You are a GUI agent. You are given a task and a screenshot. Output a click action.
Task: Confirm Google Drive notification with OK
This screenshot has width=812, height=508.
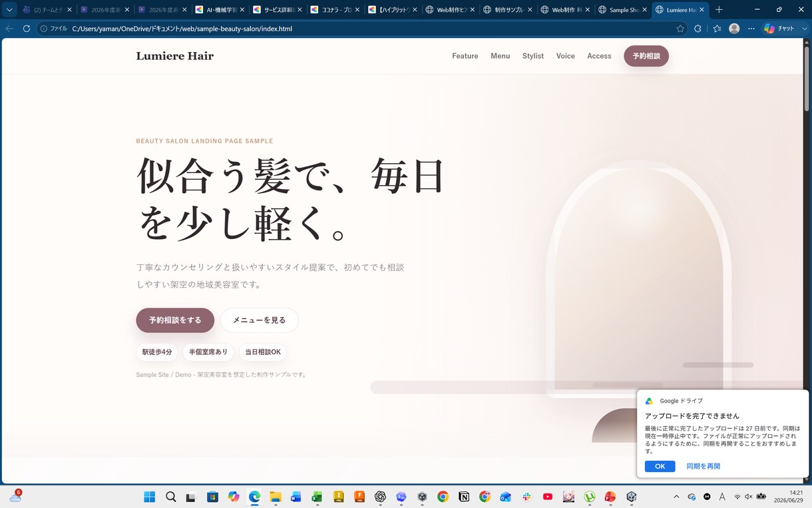click(660, 466)
